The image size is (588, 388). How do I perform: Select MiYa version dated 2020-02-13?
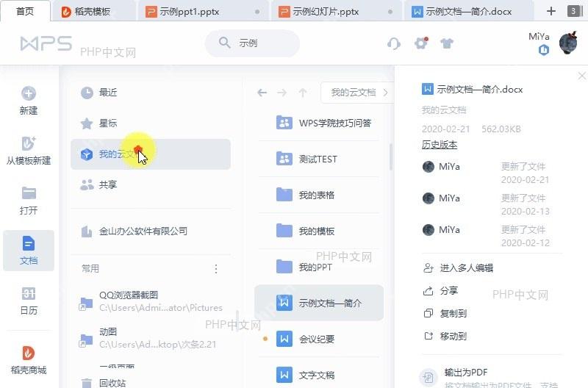click(486, 204)
